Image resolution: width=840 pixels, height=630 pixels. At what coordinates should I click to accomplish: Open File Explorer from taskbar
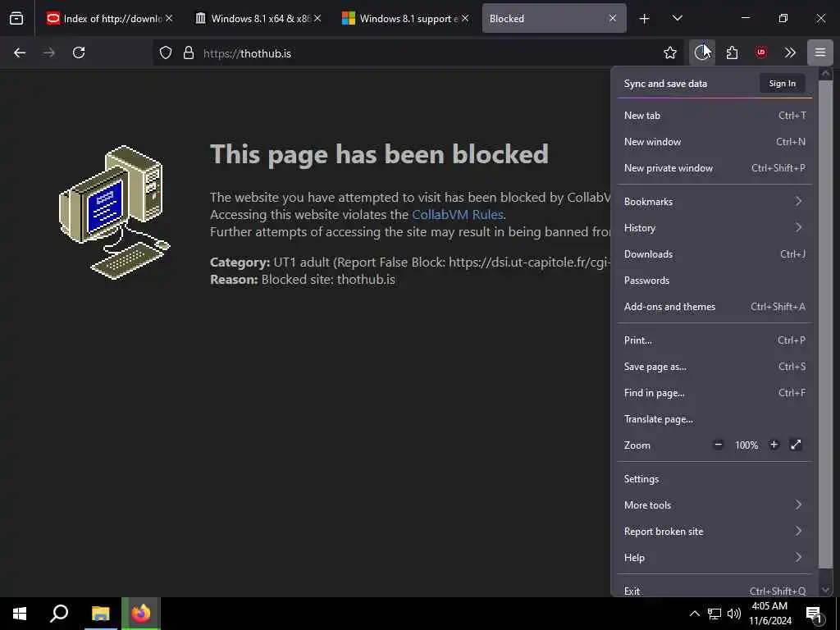[x=100, y=614]
